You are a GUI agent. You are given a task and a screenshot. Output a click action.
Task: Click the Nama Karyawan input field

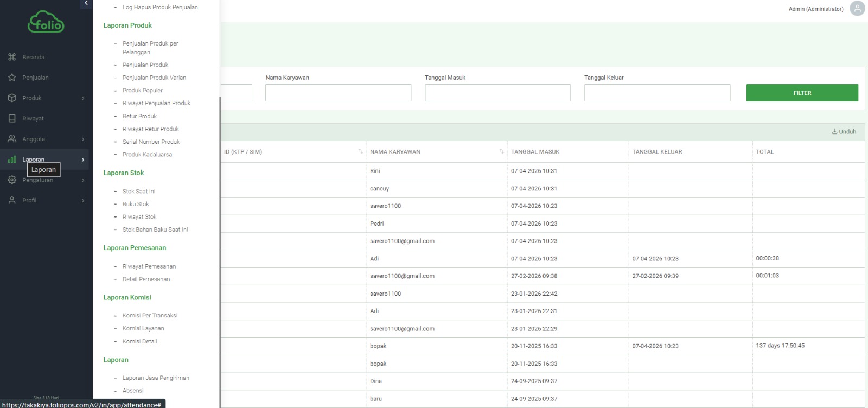pyautogui.click(x=338, y=93)
